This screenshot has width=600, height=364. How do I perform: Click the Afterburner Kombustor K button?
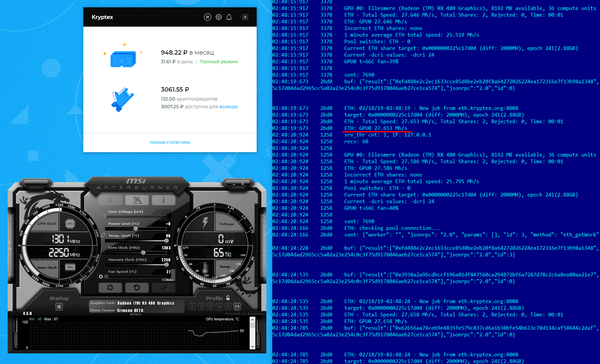(110, 200)
